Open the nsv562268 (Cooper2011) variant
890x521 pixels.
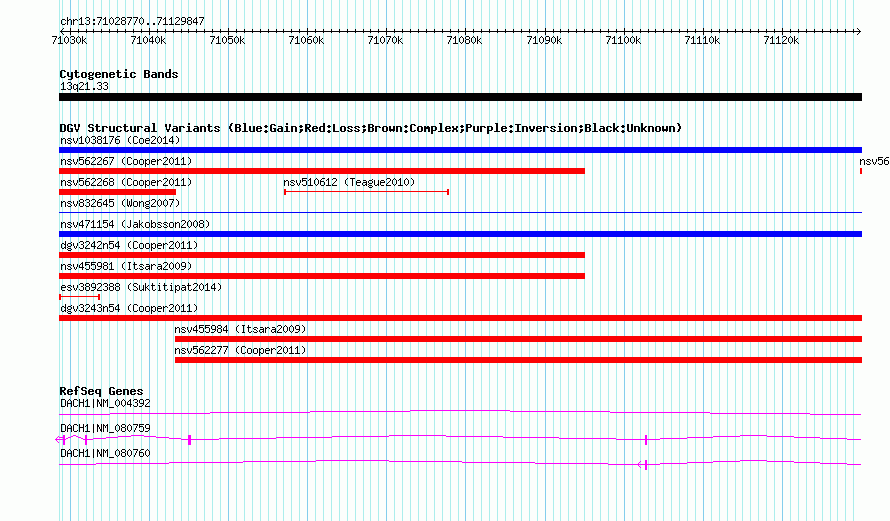126,182
